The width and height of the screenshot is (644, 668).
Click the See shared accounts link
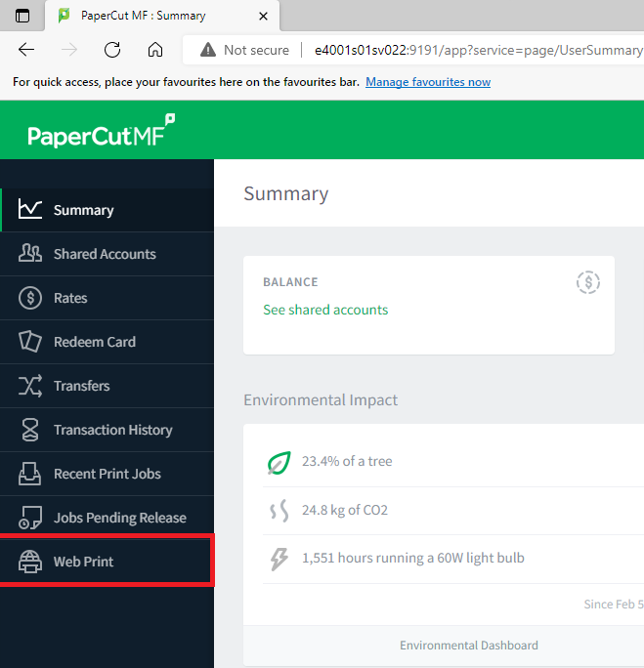pyautogui.click(x=325, y=310)
